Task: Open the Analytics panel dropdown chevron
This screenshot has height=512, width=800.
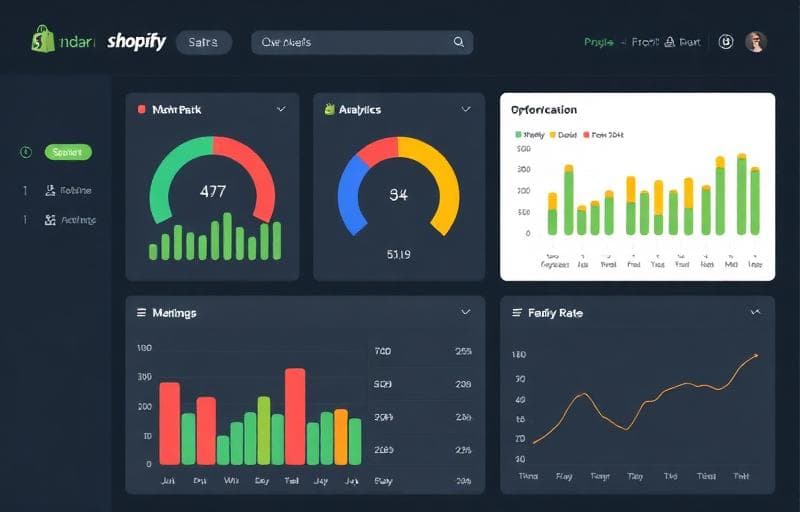Action: click(x=465, y=109)
